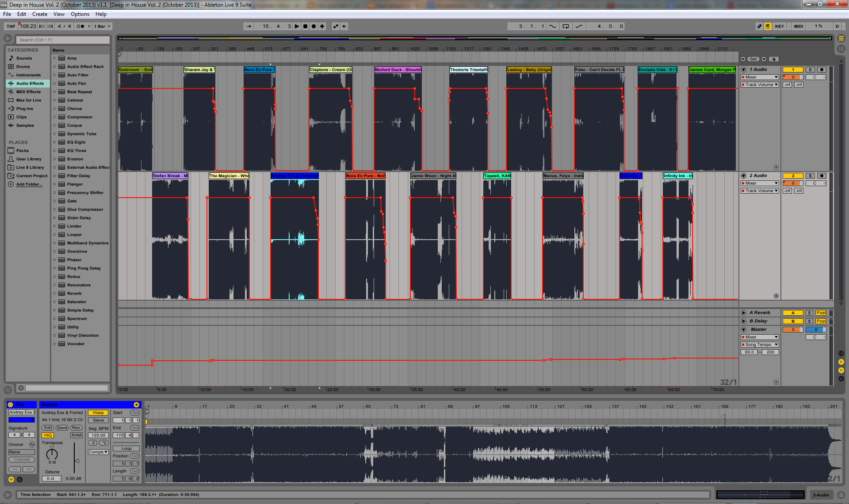The image size is (849, 504).
Task: Activate the Draw Mode pencil
Action: pos(760,27)
